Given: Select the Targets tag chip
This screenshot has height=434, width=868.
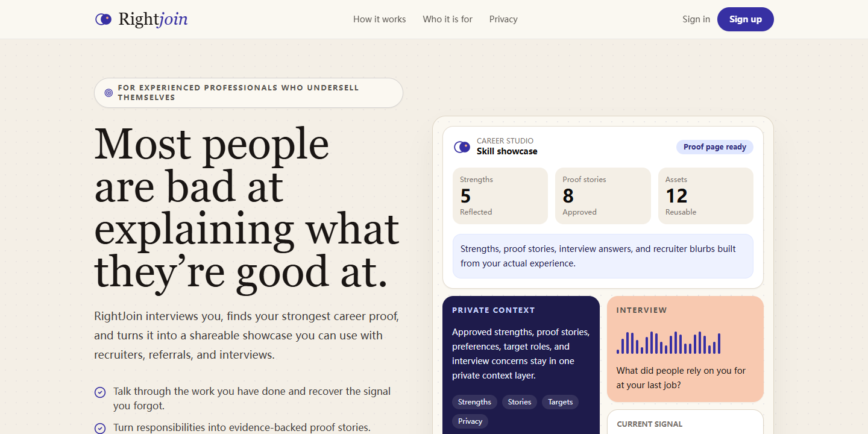Looking at the screenshot, I should (561, 402).
